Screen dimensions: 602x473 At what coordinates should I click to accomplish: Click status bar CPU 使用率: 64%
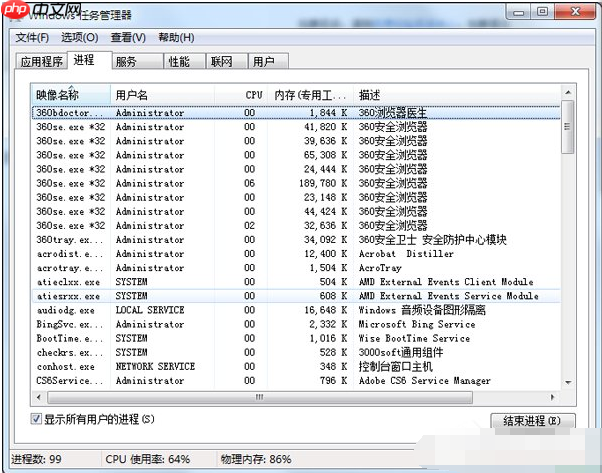(x=148, y=459)
